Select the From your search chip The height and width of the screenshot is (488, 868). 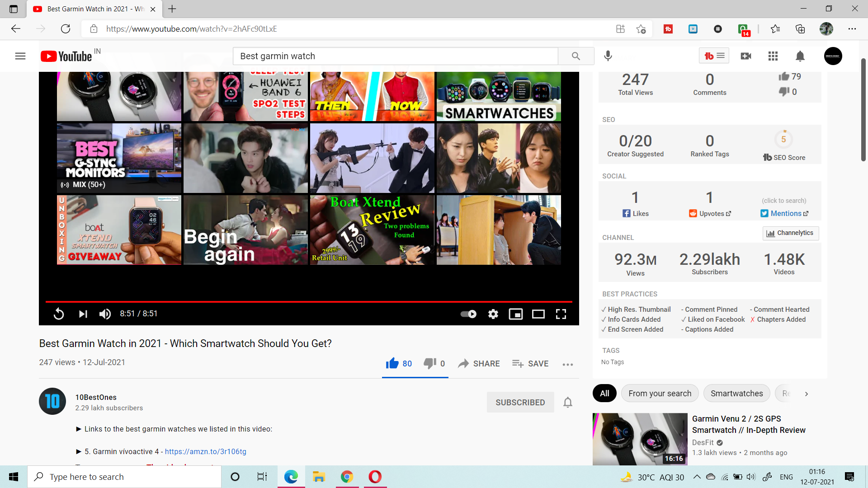click(660, 394)
